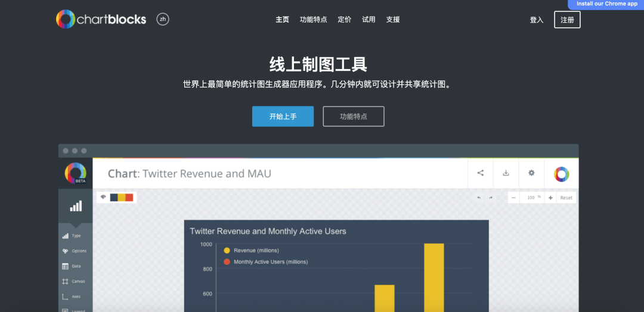Select the dark navy palette swatch
Image resolution: width=644 pixels, height=312 pixels.
(114, 198)
